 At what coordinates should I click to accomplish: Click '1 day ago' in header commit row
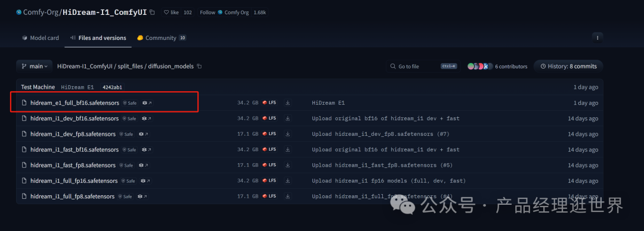[586, 88]
